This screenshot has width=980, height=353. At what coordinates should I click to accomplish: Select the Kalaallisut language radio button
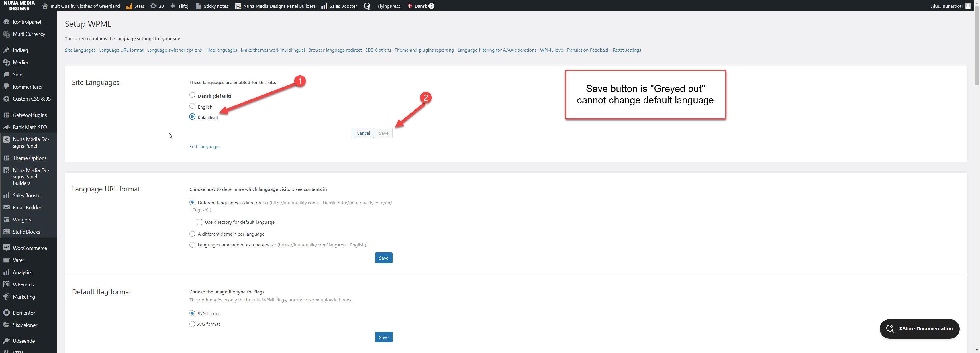point(192,117)
